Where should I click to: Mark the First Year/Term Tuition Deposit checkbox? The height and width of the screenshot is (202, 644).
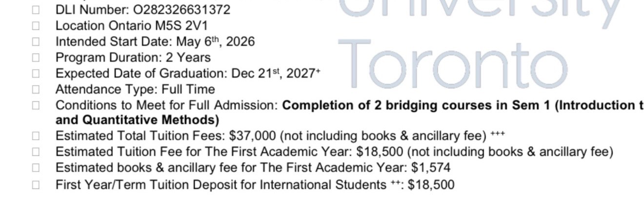pos(36,185)
